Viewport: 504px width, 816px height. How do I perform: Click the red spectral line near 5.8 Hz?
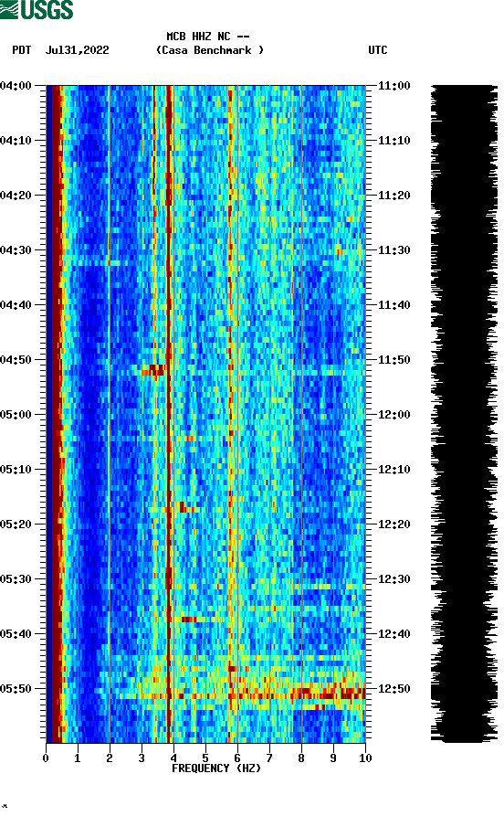230,414
